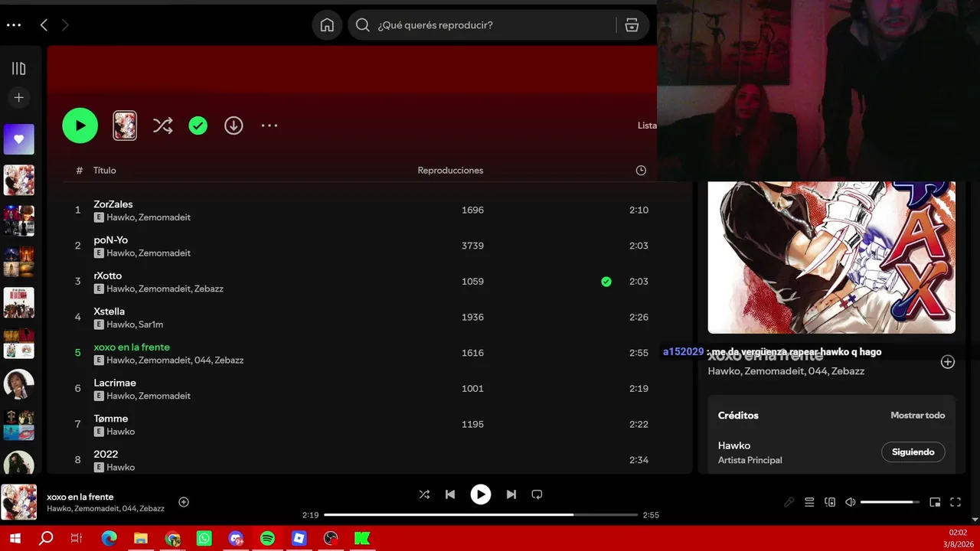The width and height of the screenshot is (980, 551).
Task: Connect to a device
Action: tap(830, 502)
